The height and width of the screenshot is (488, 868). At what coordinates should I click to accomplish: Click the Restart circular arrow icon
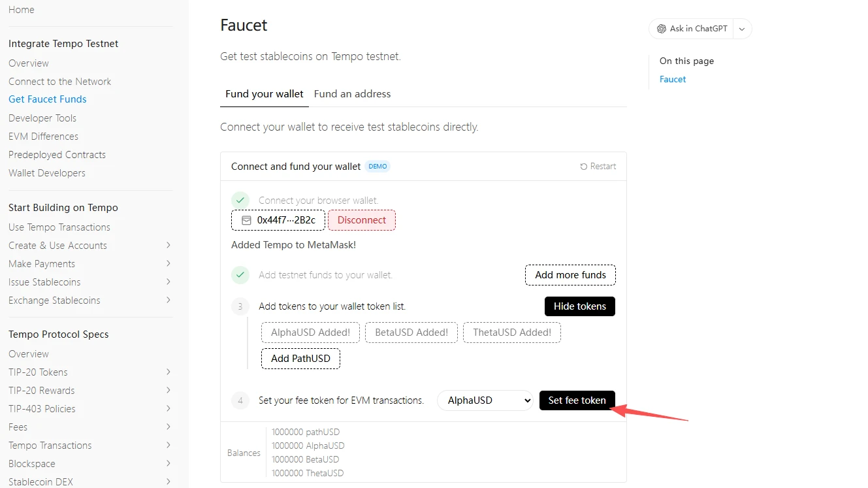point(583,167)
